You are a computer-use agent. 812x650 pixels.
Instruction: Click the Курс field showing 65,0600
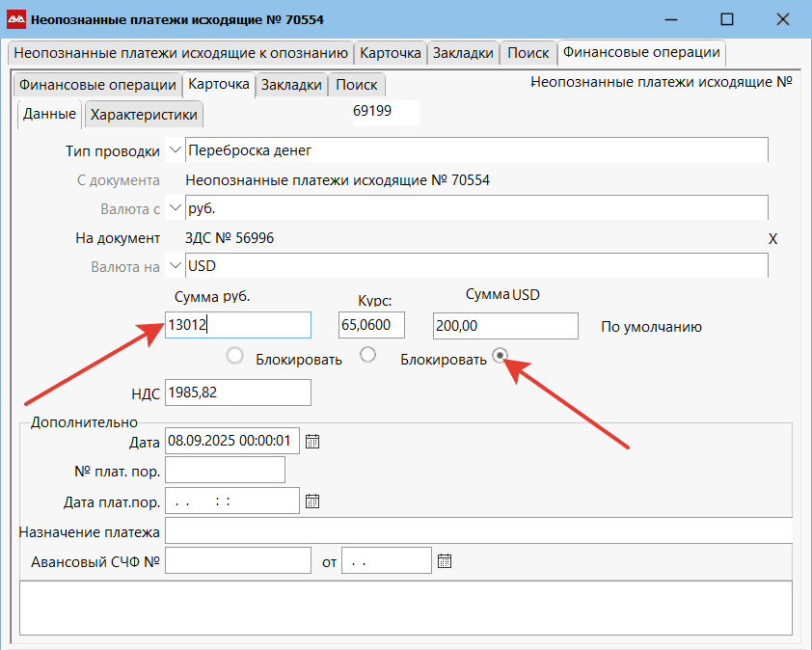click(371, 326)
